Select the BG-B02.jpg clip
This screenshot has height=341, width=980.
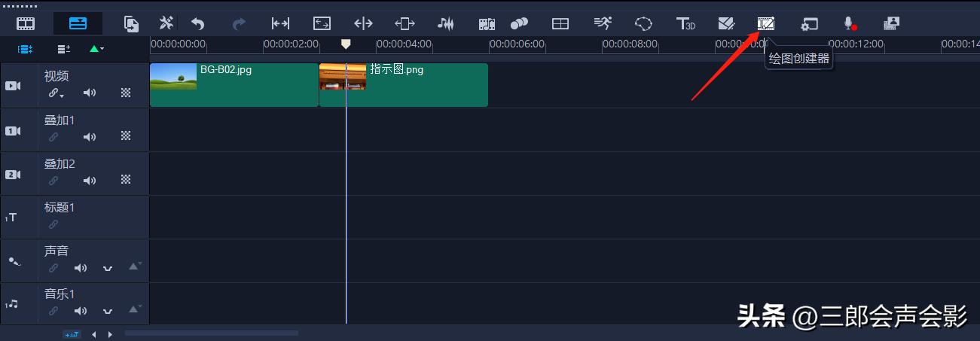[x=234, y=85]
